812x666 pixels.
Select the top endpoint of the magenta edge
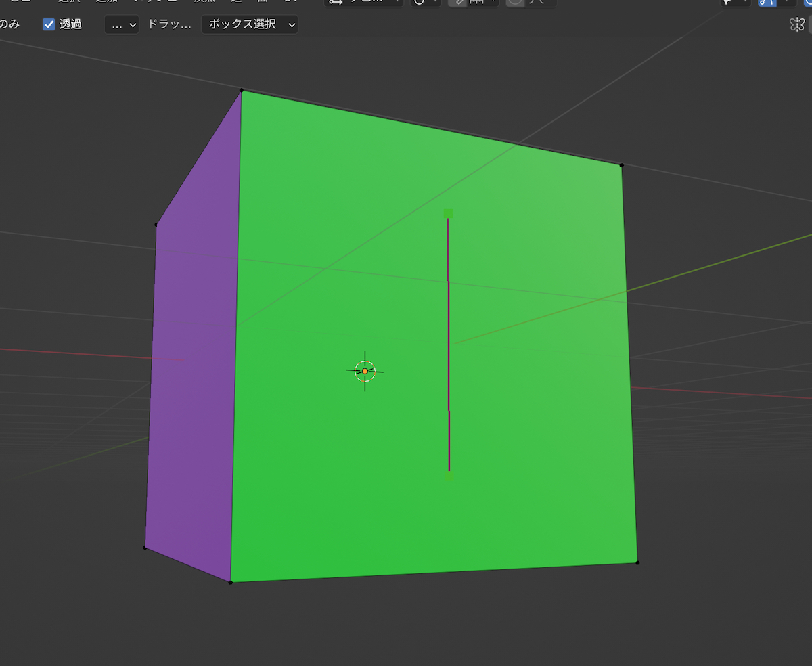point(448,213)
